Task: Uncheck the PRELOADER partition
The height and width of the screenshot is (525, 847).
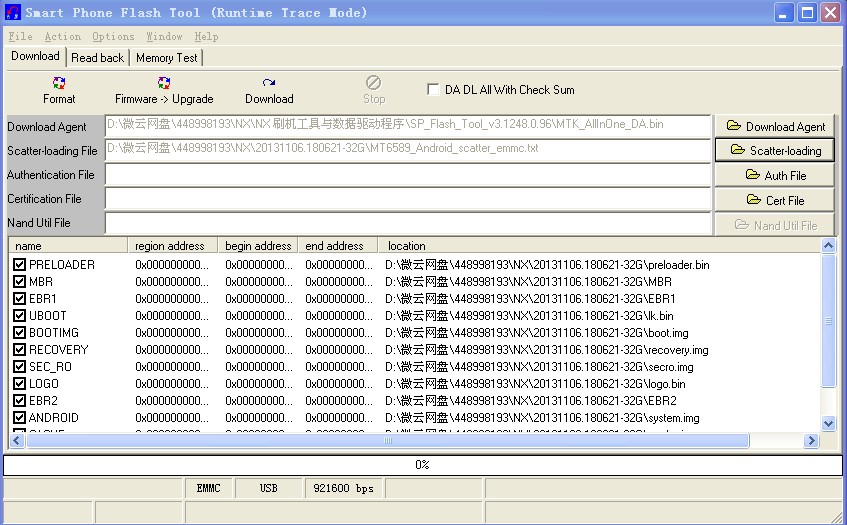Action: 19,265
